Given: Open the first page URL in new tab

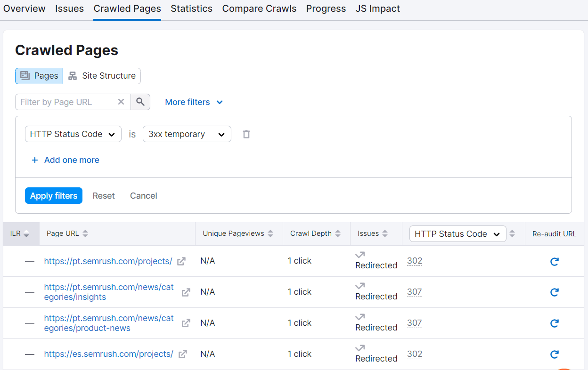Looking at the screenshot, I should click(x=181, y=260).
